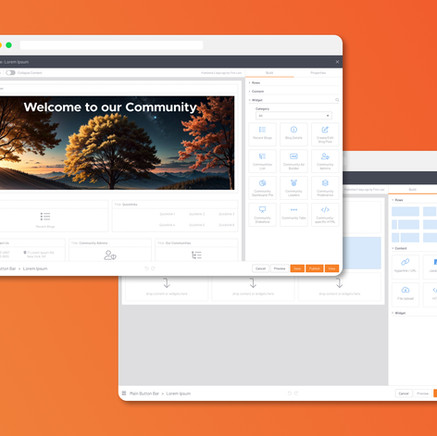Select the Community Leaders medal widget
Viewport: 437px width, 436px height.
coord(294,187)
